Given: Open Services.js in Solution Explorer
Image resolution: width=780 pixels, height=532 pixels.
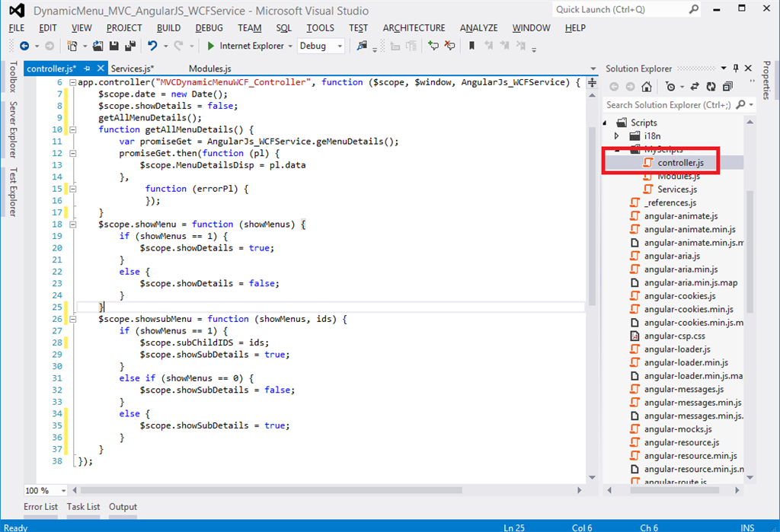Looking at the screenshot, I should point(676,190).
